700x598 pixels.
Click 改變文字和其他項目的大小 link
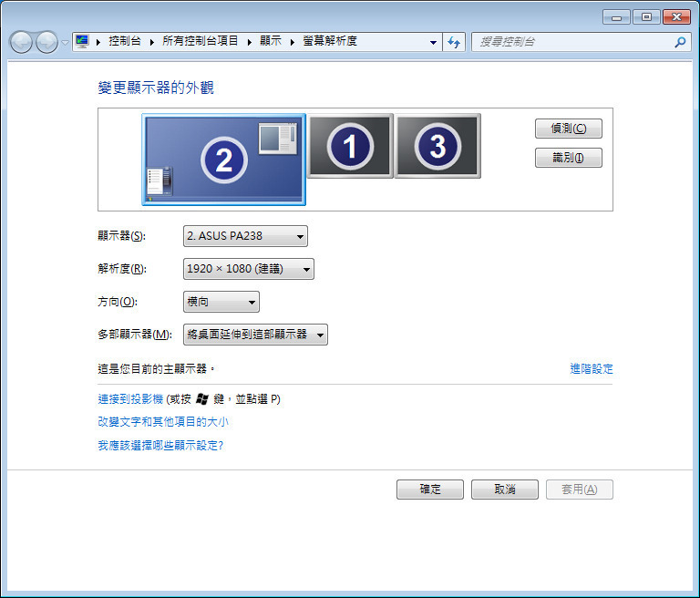163,421
